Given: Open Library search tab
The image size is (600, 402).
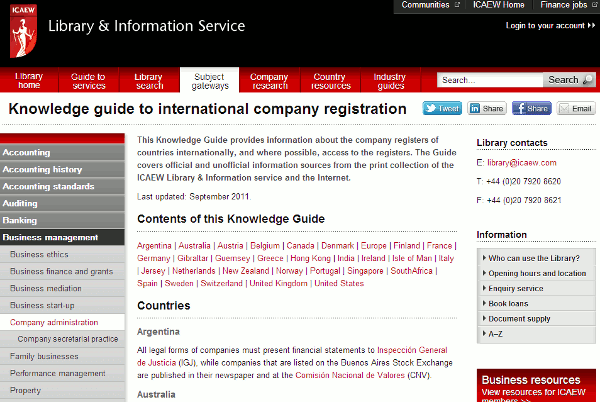Looking at the screenshot, I should [149, 81].
